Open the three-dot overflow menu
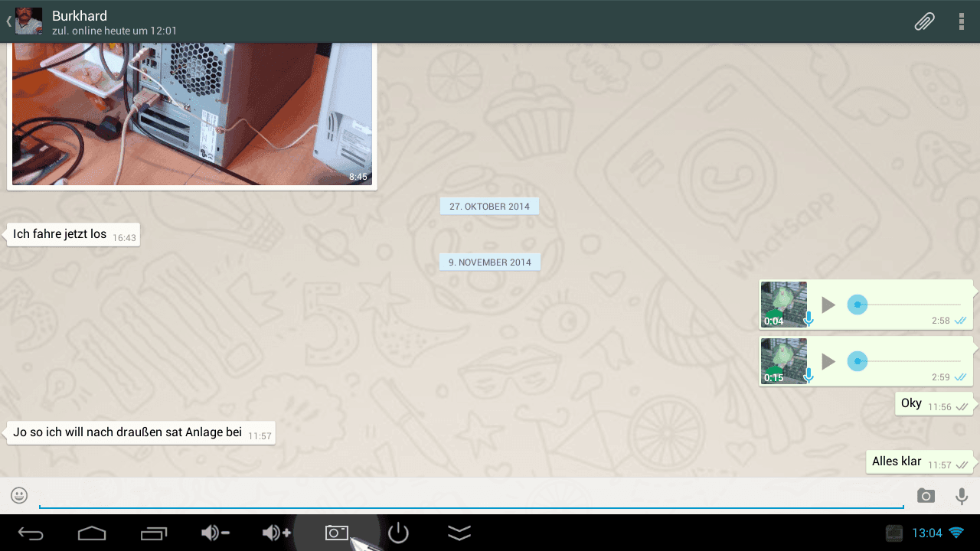 point(962,21)
